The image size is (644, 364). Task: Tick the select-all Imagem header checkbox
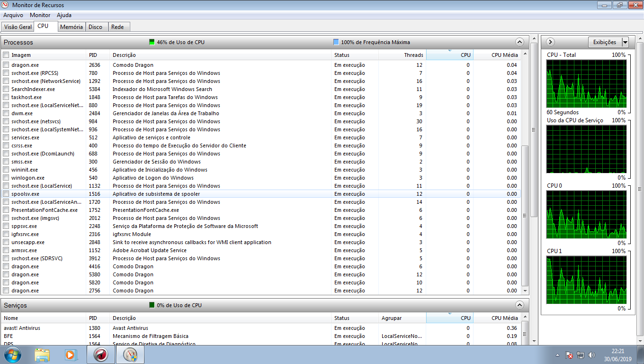pos(6,55)
